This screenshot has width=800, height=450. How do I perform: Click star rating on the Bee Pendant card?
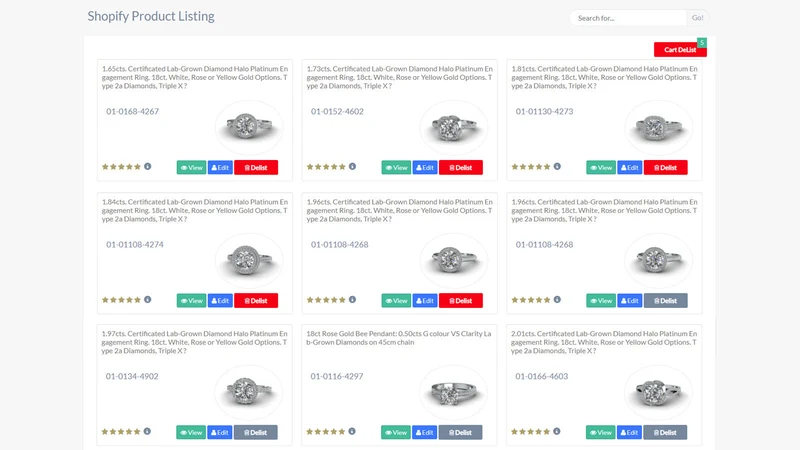[326, 432]
